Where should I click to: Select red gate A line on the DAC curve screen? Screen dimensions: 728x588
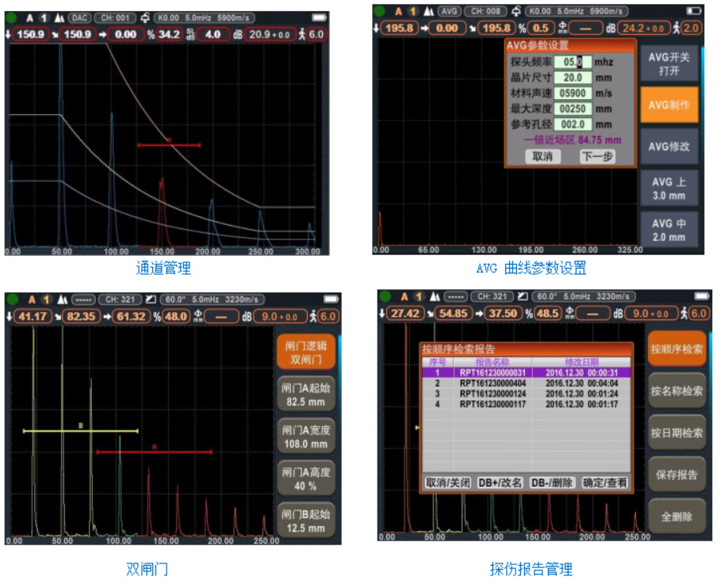pyautogui.click(x=169, y=145)
